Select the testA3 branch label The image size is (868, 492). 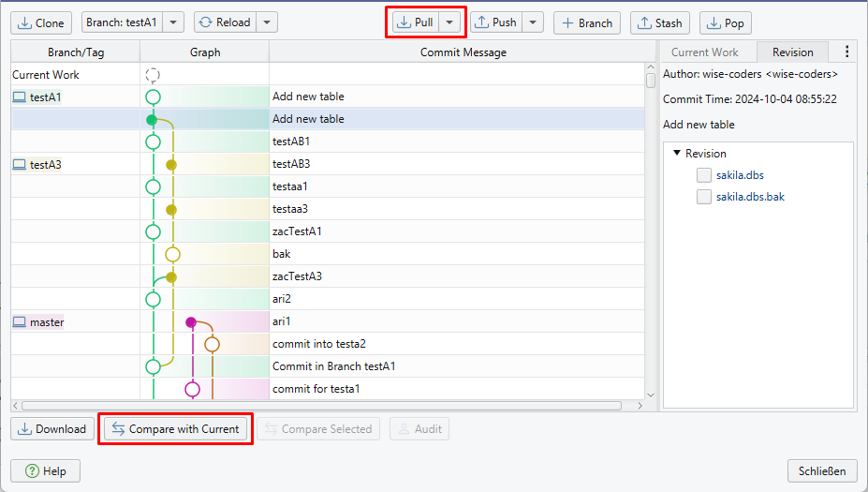tap(37, 165)
